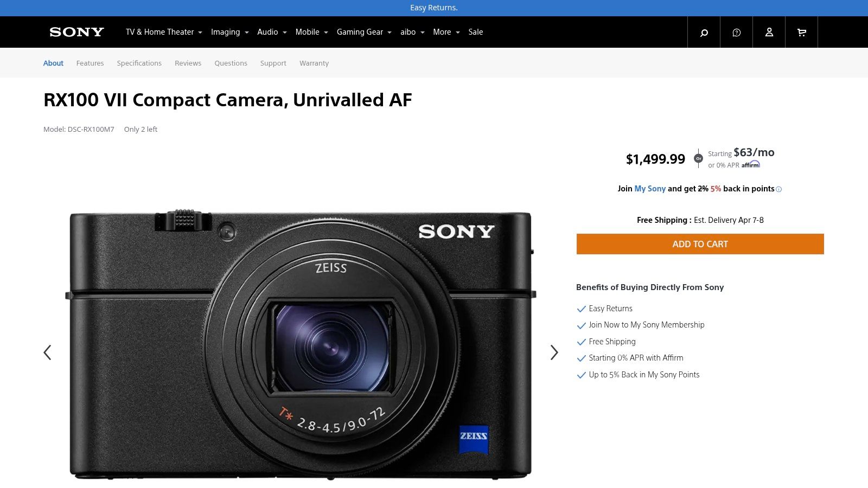868x488 pixels.
Task: Click 'Benefits of Buying Directly From Sony' heading
Action: [x=650, y=287]
